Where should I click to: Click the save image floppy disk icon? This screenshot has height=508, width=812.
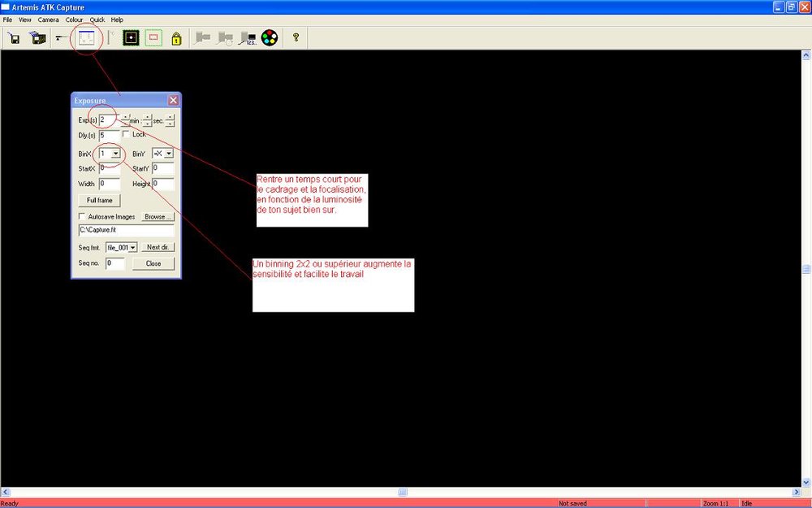[x=15, y=38]
